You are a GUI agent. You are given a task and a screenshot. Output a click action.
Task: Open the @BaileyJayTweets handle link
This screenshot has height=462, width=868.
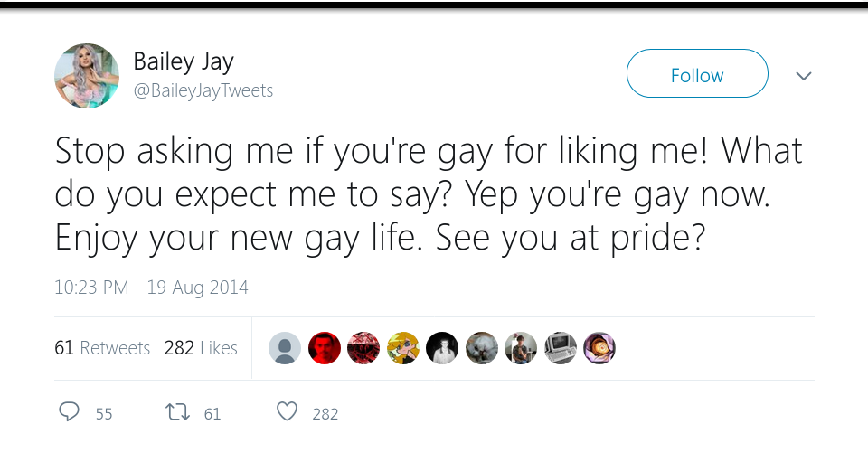tap(203, 90)
